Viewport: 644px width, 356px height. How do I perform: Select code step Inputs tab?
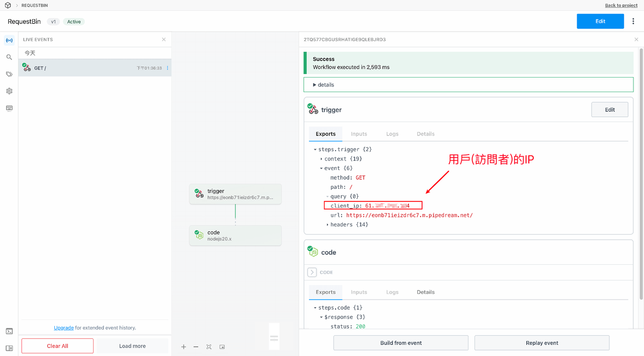tap(359, 292)
